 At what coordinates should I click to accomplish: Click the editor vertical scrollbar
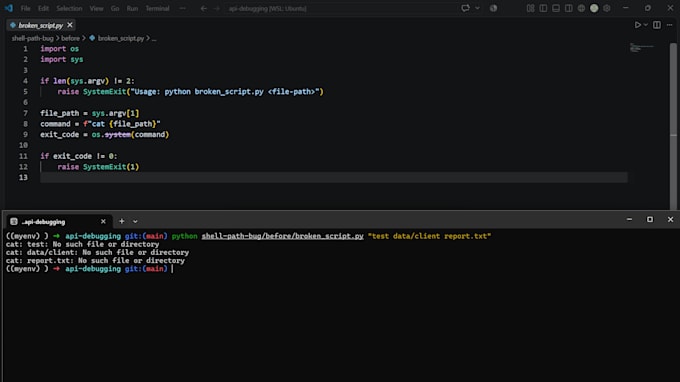pos(673,126)
